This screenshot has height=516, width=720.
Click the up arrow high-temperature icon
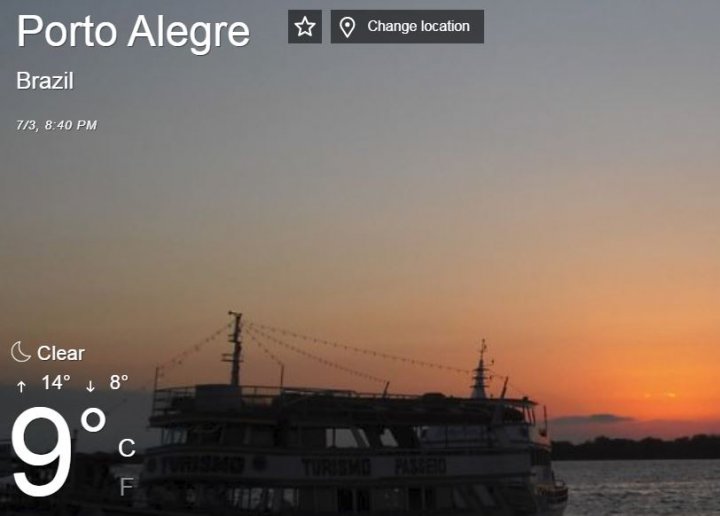(x=21, y=386)
